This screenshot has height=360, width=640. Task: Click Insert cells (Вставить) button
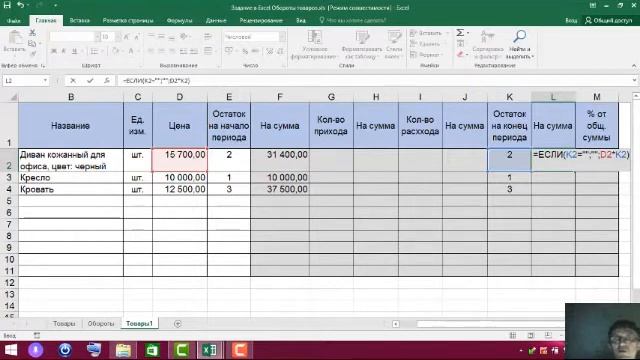pos(429,33)
